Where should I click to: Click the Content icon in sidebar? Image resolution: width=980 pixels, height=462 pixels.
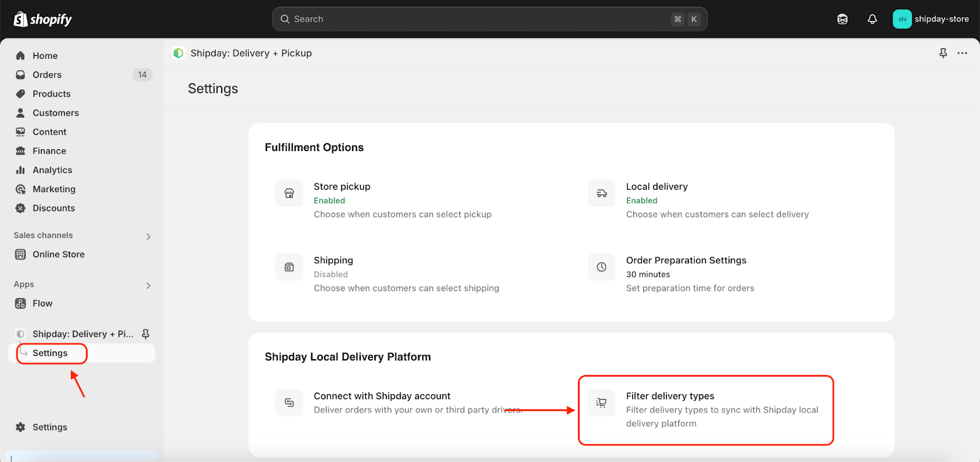tap(20, 132)
